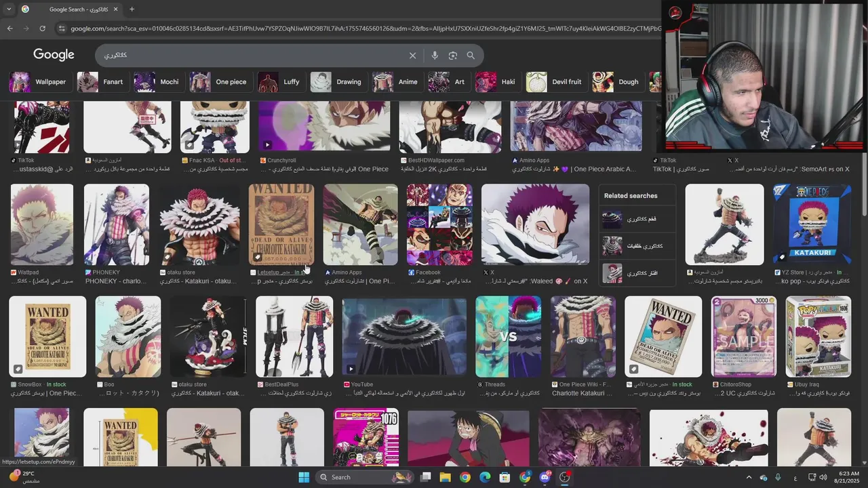868x488 pixels.
Task: Click the browser address bar URL
Action: pos(365,28)
